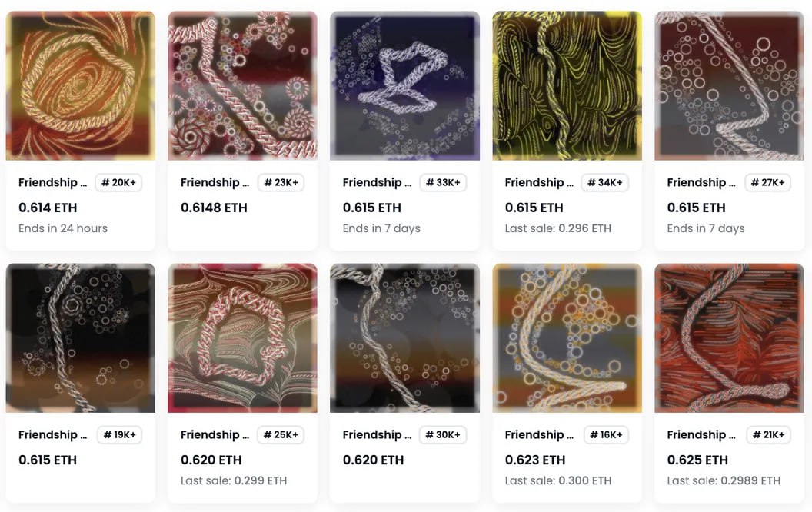The image size is (812, 512).
Task: Open the red feathered rope artwork
Action: [729, 338]
